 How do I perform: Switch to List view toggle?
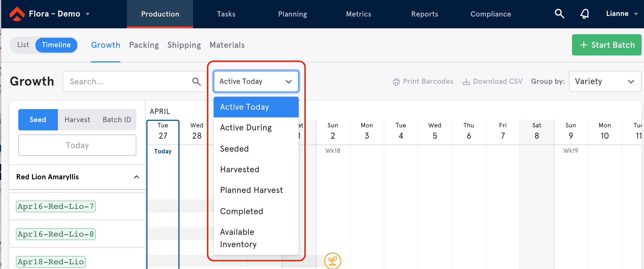point(23,45)
